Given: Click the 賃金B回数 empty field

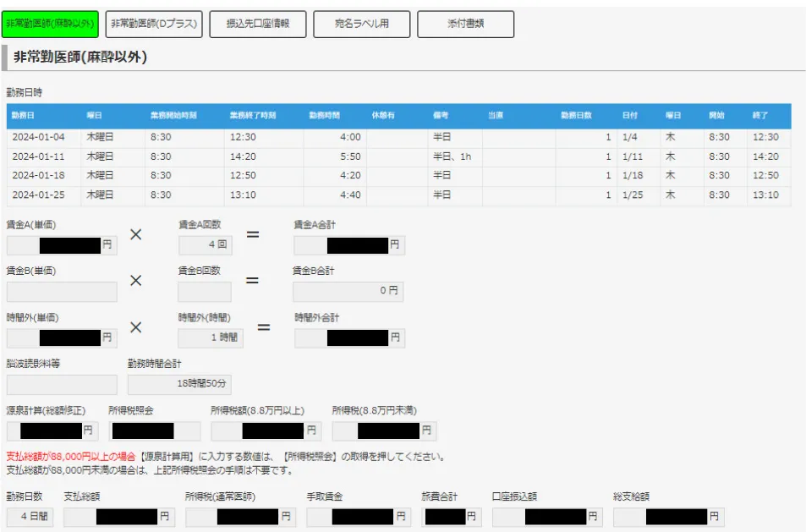Looking at the screenshot, I should (x=205, y=292).
